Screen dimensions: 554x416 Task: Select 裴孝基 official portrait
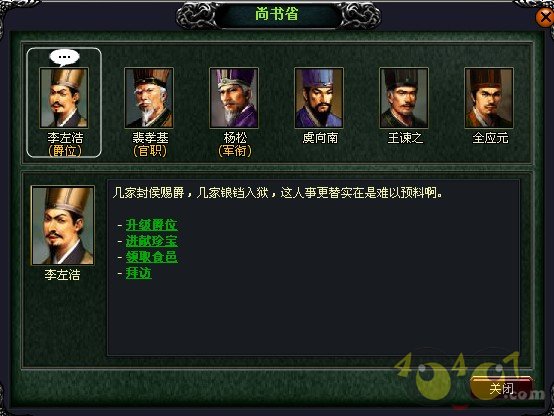[149, 98]
